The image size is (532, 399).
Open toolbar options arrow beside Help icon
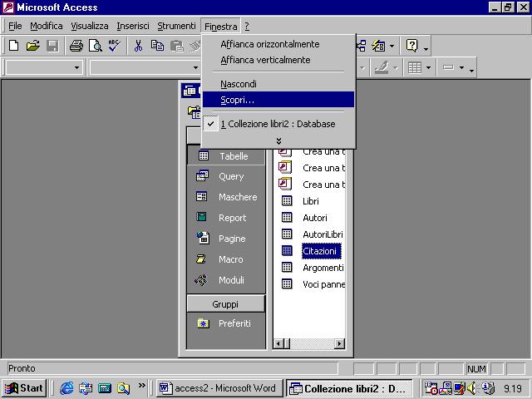click(426, 47)
